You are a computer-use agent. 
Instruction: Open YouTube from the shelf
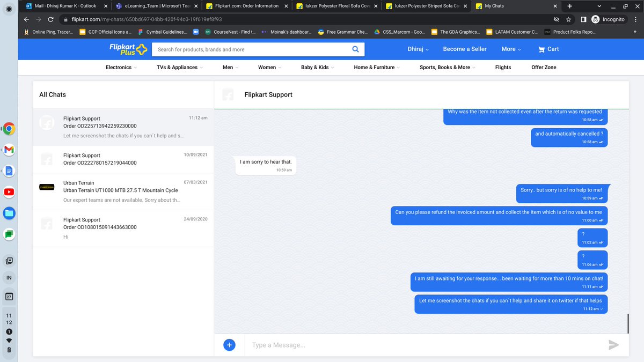pos(9,192)
